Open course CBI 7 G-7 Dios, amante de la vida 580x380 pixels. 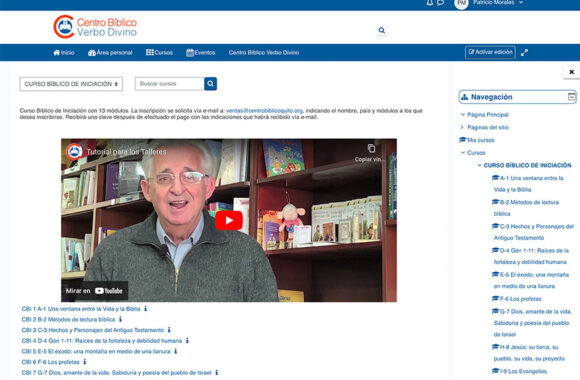(x=117, y=373)
